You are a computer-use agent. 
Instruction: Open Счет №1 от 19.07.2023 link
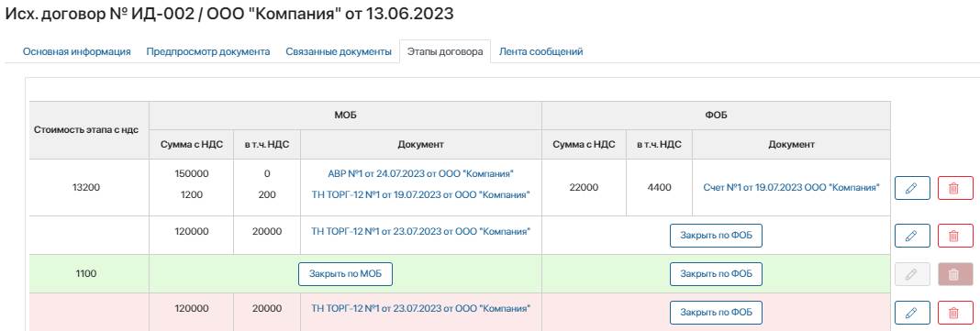pos(791,187)
